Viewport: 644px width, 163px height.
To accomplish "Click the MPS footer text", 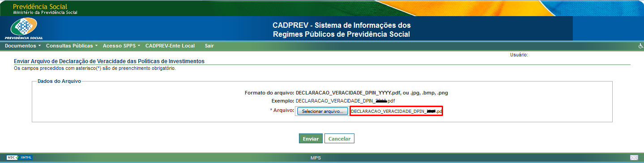I will (316, 158).
